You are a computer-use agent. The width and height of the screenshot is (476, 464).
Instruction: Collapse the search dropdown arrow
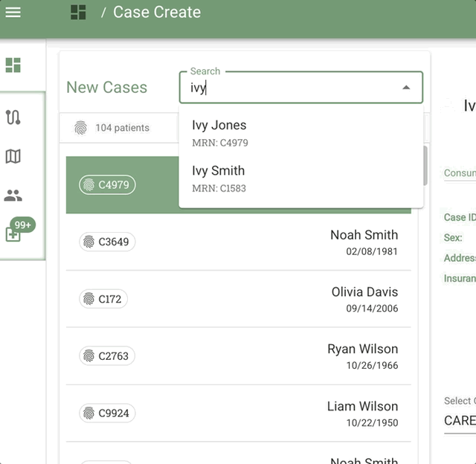406,88
